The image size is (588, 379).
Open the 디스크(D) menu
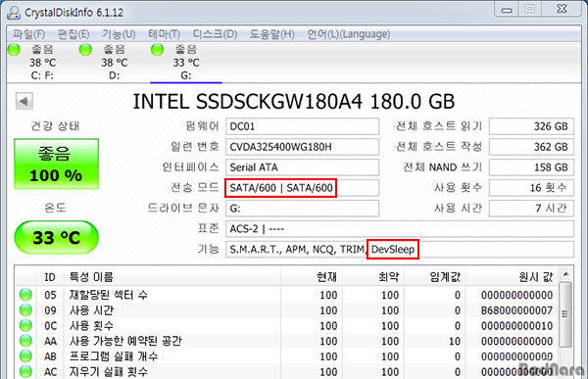(x=215, y=34)
